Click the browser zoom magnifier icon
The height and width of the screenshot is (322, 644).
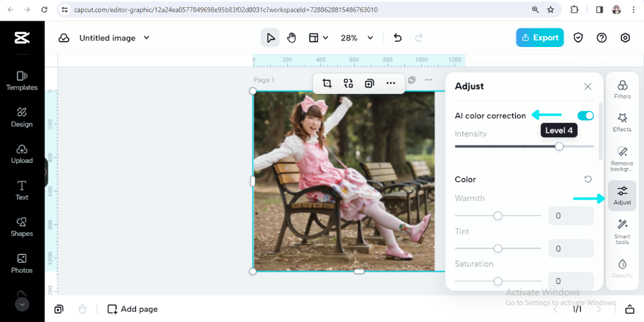coord(535,10)
